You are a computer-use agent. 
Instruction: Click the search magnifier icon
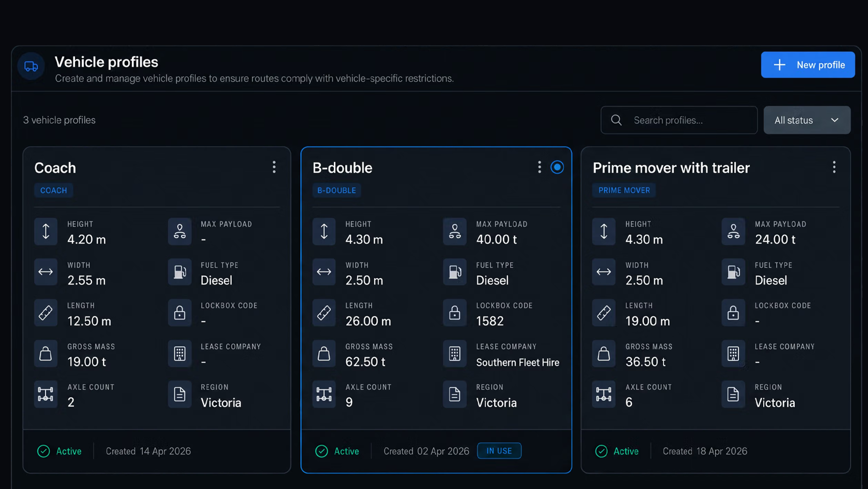pyautogui.click(x=616, y=120)
